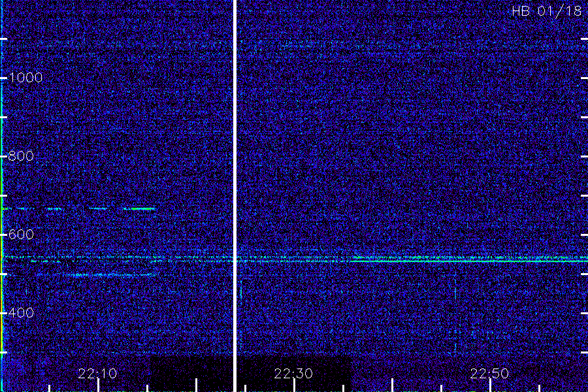Screen dimensions: 588x392
Task: Click the 600 frequency axis label
Action: point(21,235)
